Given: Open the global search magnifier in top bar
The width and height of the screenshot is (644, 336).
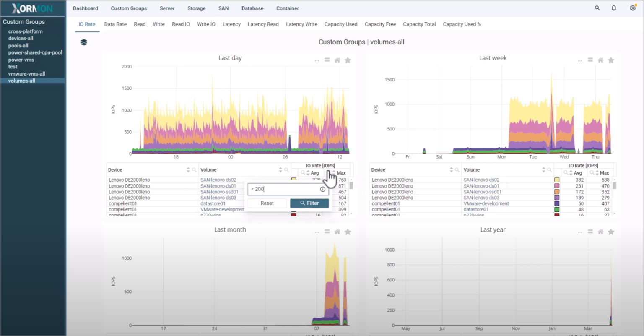Looking at the screenshot, I should point(597,8).
